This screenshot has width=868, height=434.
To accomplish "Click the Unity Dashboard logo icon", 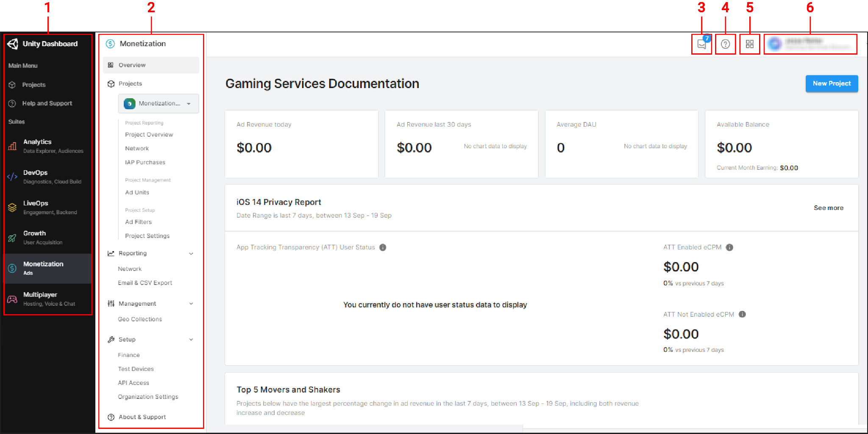I will [x=13, y=44].
